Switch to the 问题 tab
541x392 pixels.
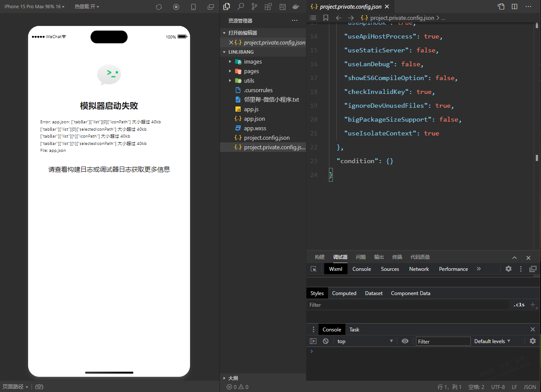tap(361, 257)
